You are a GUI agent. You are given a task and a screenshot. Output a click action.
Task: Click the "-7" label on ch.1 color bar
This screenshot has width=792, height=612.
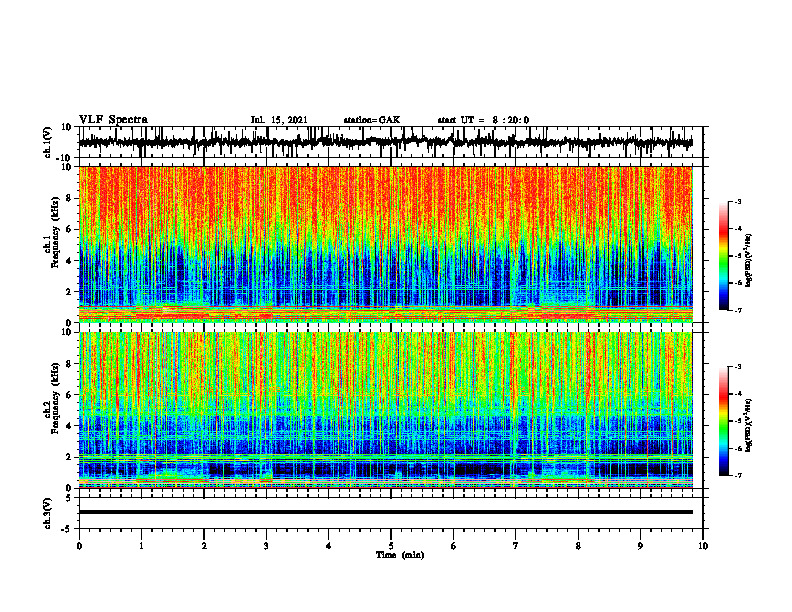click(x=737, y=310)
